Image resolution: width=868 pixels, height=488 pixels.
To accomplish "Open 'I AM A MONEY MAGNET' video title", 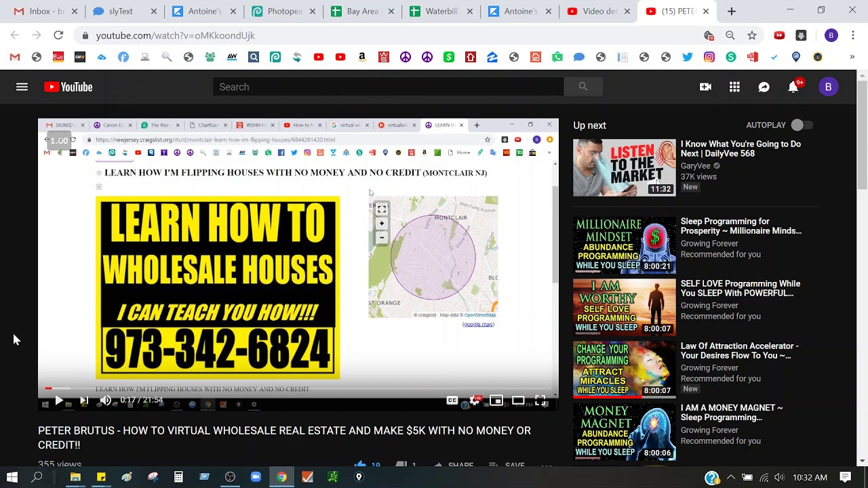I will click(x=732, y=413).
